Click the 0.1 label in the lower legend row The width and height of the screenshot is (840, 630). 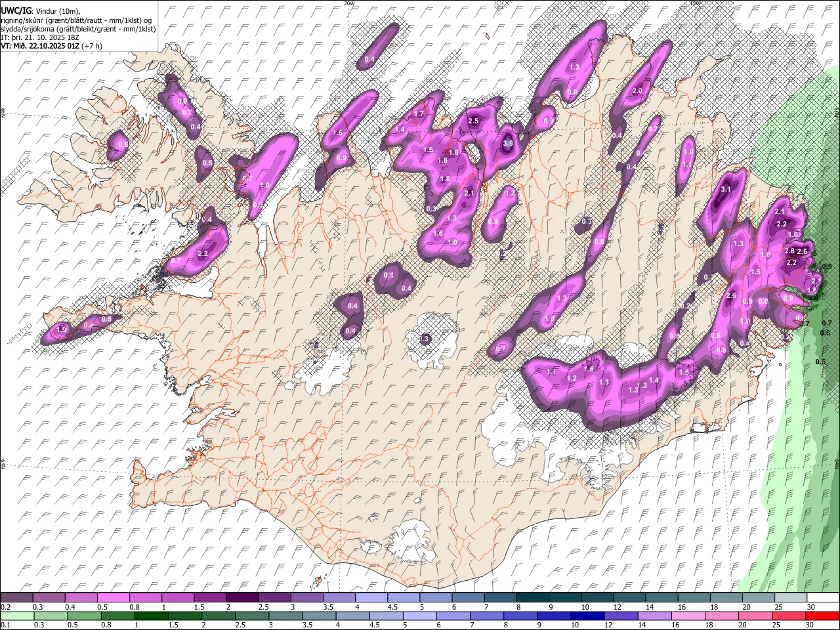point(5,625)
